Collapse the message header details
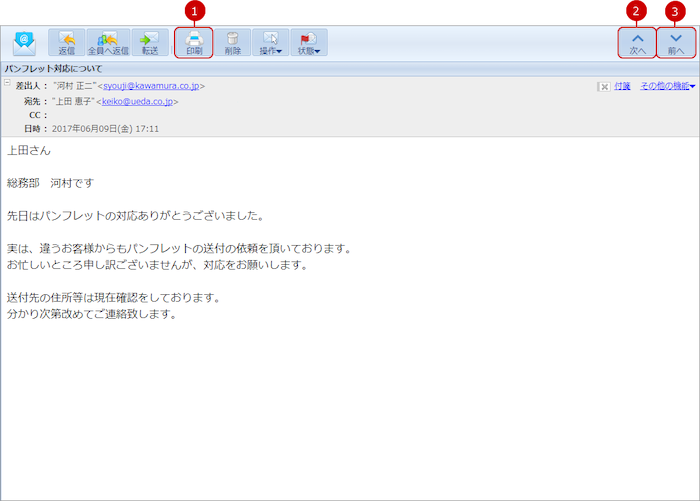The width and height of the screenshot is (700, 501). coord(7,83)
